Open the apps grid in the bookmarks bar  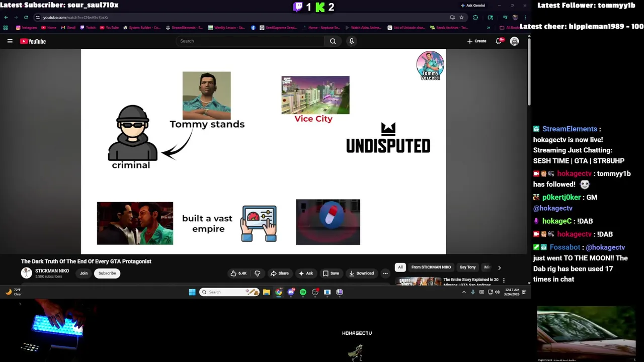[6, 28]
